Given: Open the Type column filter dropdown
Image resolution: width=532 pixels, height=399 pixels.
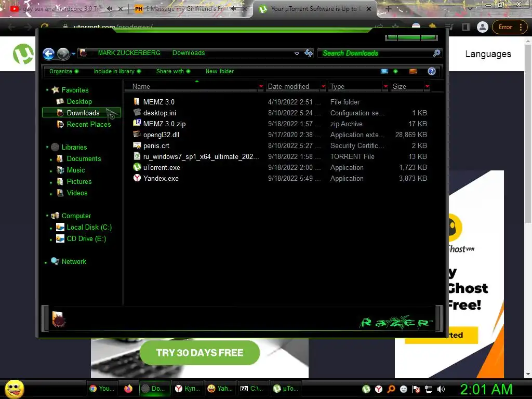Looking at the screenshot, I should coord(385,87).
